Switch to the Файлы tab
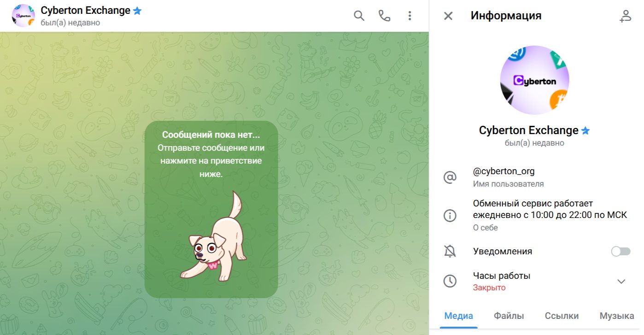Screen dimensions: 644x335 (x=509, y=316)
